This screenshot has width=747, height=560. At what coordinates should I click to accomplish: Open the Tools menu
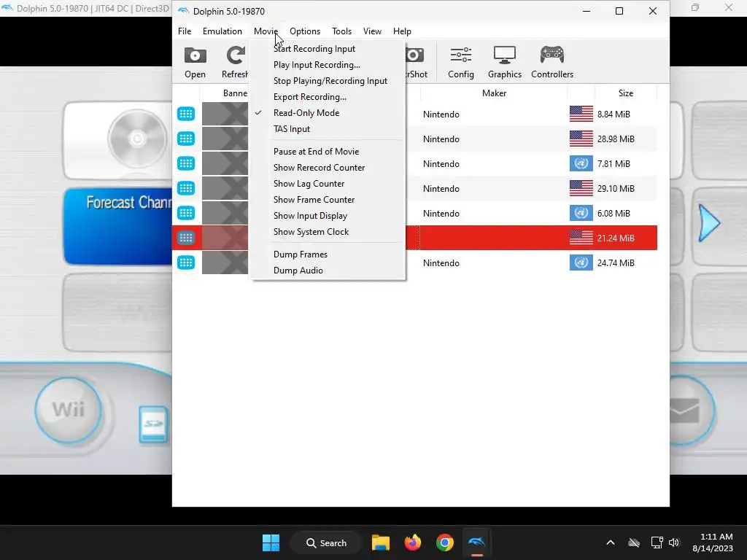341,31
